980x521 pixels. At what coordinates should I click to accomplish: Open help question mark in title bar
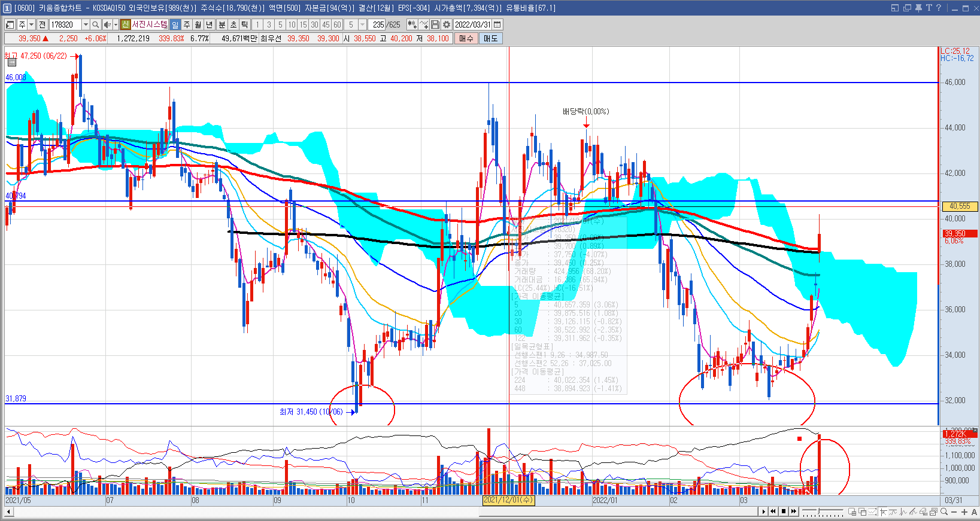click(939, 8)
